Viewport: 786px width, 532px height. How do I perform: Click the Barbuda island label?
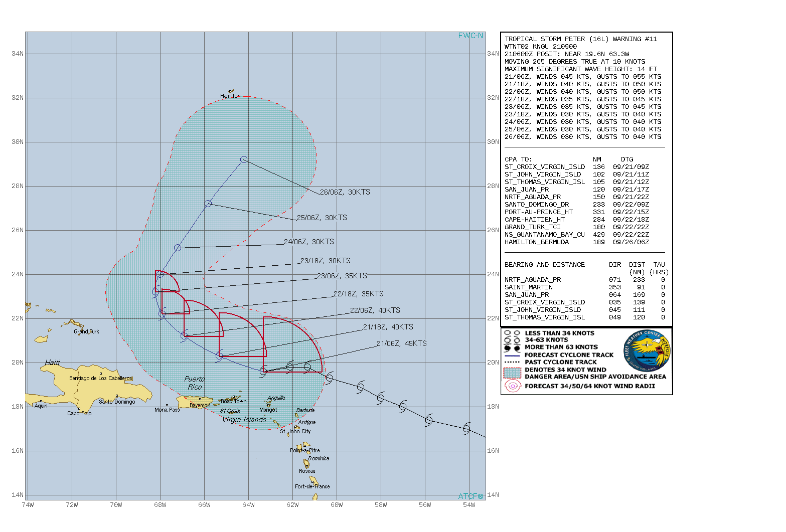pyautogui.click(x=305, y=410)
